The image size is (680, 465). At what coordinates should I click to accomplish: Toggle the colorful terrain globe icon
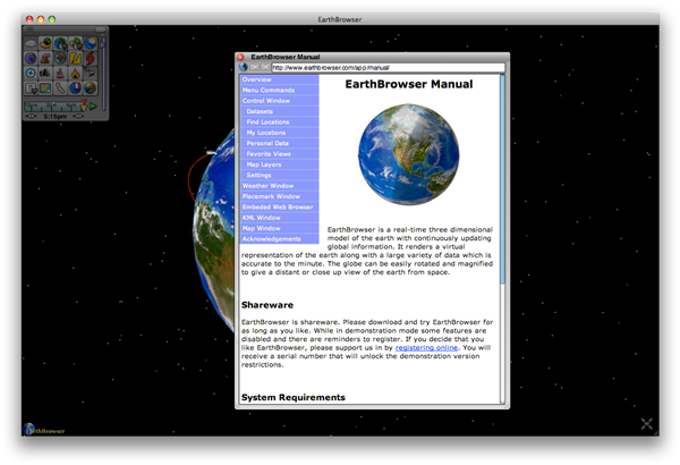point(90,88)
